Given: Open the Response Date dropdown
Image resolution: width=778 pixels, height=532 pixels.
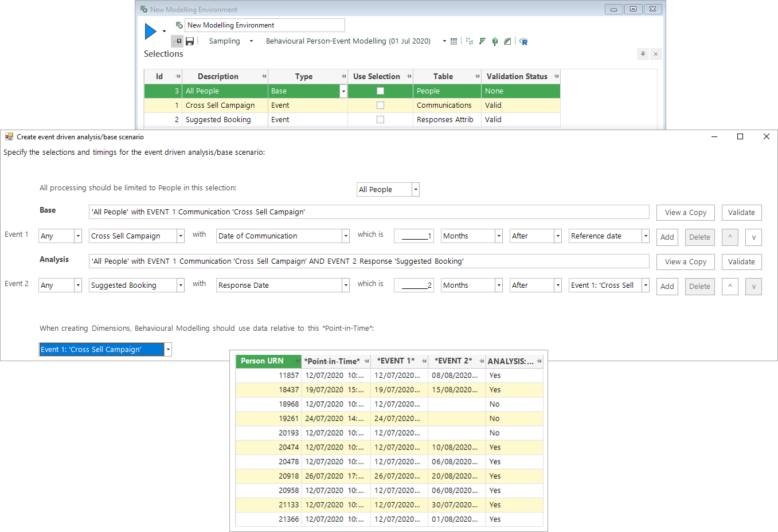Looking at the screenshot, I should (346, 285).
